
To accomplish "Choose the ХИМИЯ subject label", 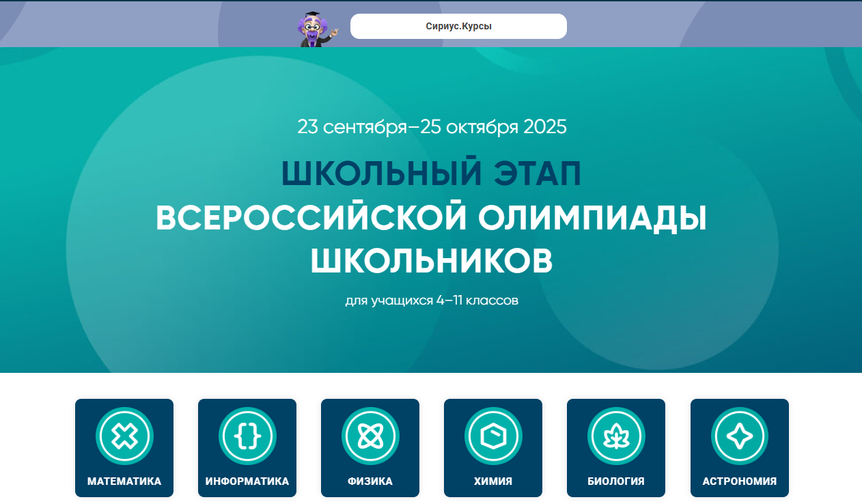I will 493,481.
